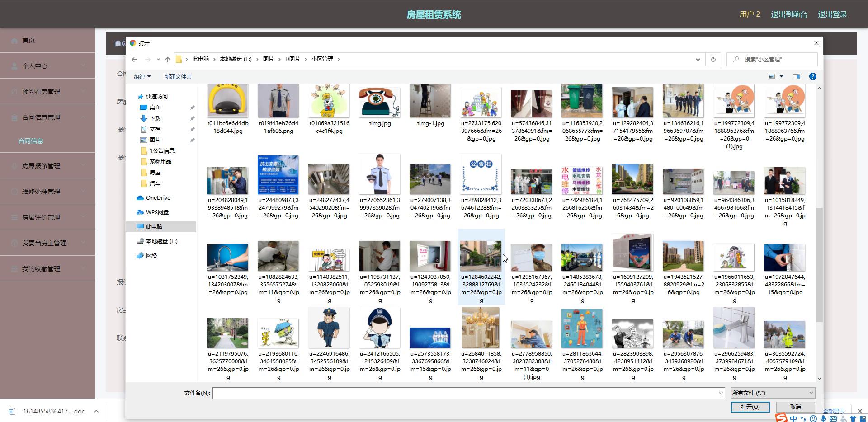The image size is (868, 422).
Task: Click the 打开(O) button
Action: click(750, 407)
